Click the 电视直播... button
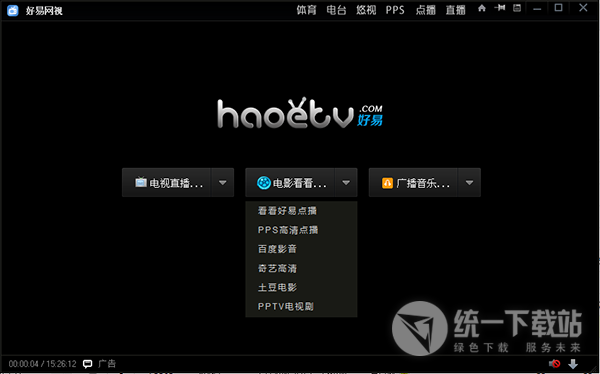Viewport: 600px width, 374px height. [x=167, y=183]
